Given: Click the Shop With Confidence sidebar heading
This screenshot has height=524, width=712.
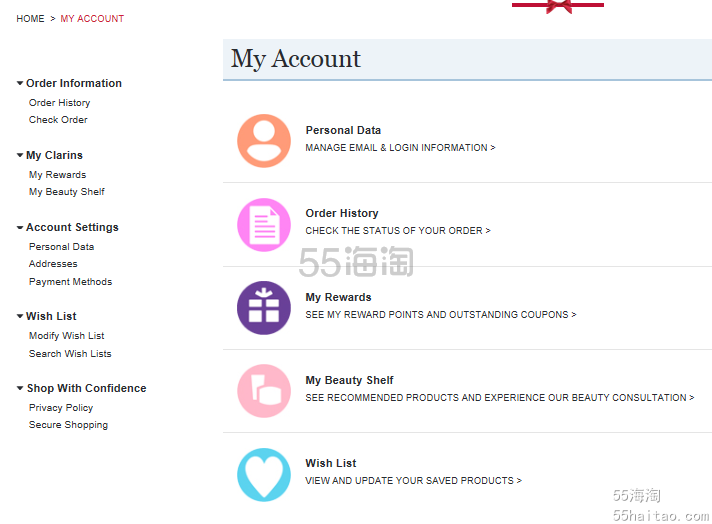Looking at the screenshot, I should [87, 389].
